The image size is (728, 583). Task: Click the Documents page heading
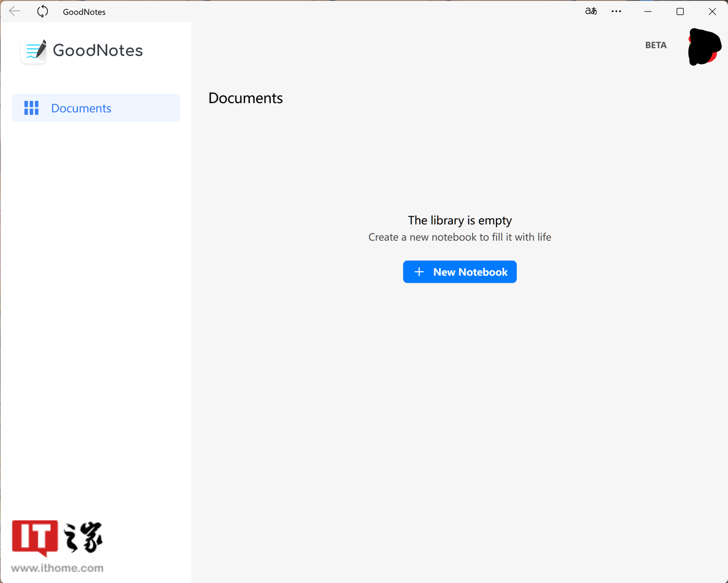[x=246, y=98]
